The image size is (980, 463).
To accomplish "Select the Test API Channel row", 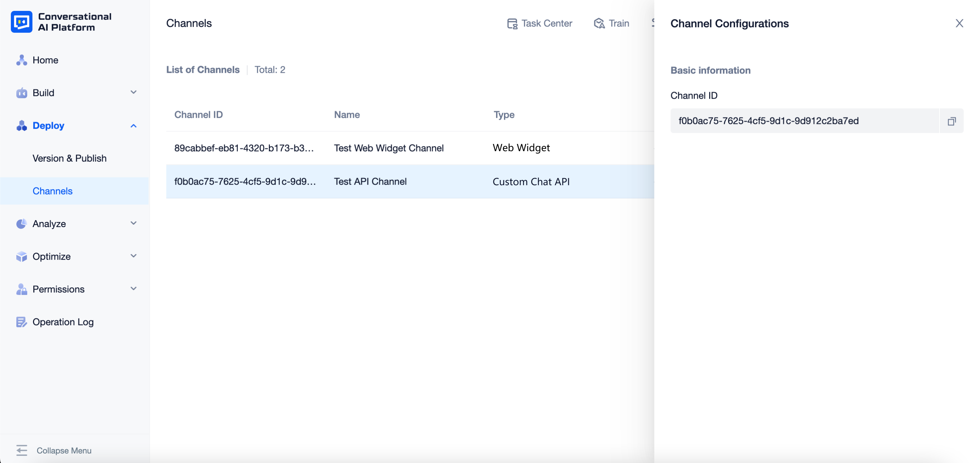I will tap(409, 181).
